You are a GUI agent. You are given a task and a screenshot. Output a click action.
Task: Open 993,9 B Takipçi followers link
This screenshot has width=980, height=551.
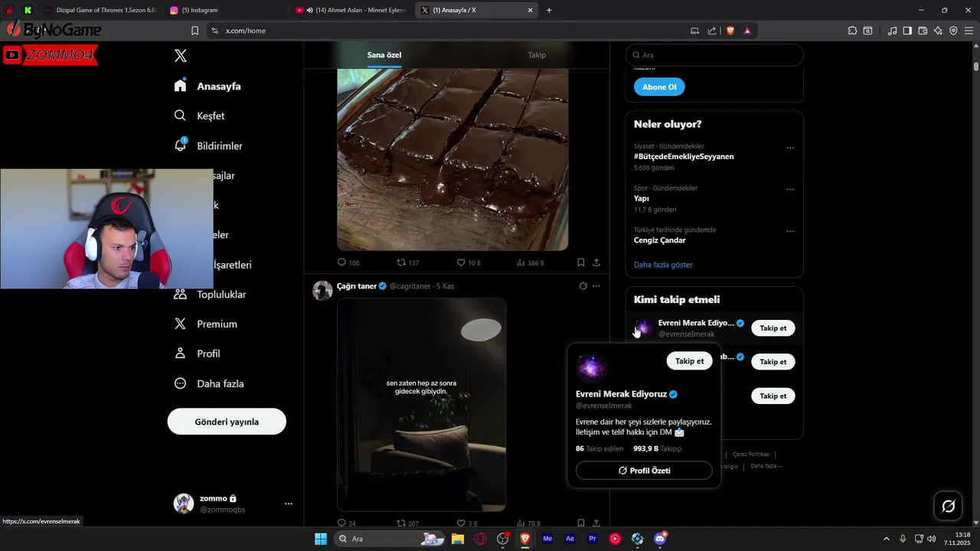[657, 448]
